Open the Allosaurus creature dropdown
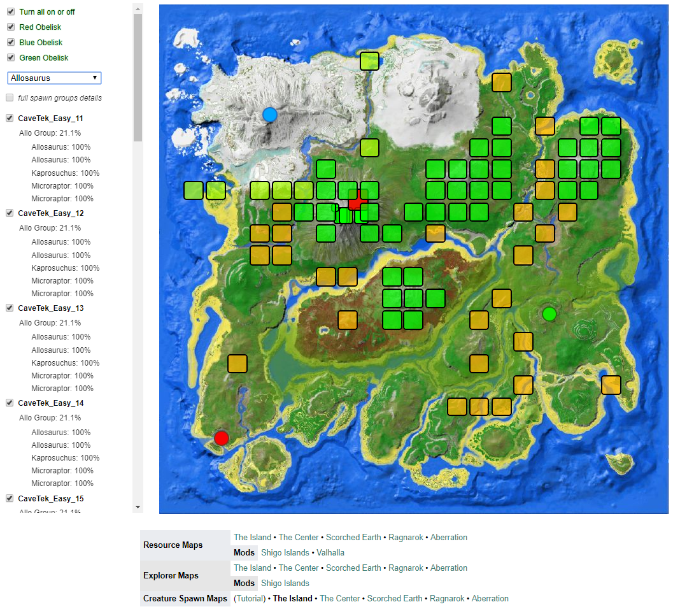The height and width of the screenshot is (616, 680). pyautogui.click(x=54, y=78)
